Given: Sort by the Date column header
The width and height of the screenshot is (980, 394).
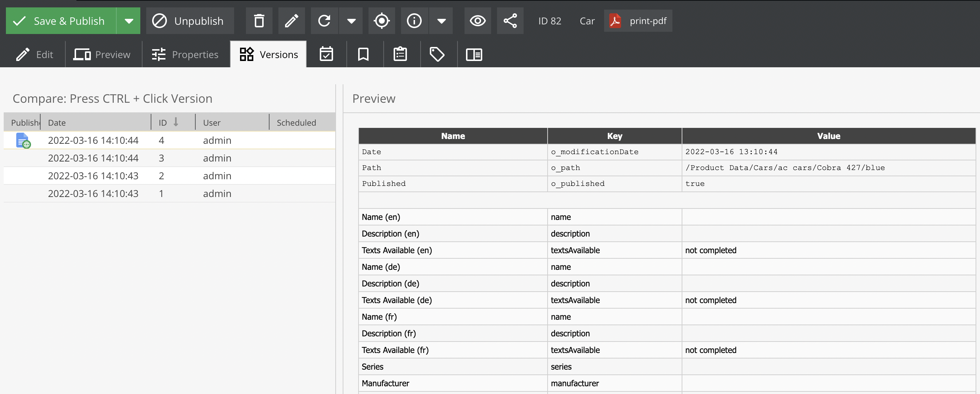Looking at the screenshot, I should coord(96,123).
